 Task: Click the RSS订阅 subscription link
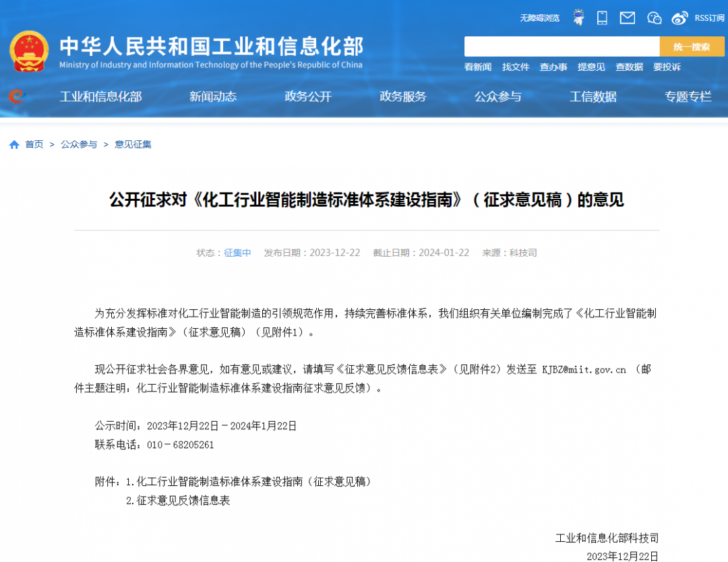click(x=709, y=18)
